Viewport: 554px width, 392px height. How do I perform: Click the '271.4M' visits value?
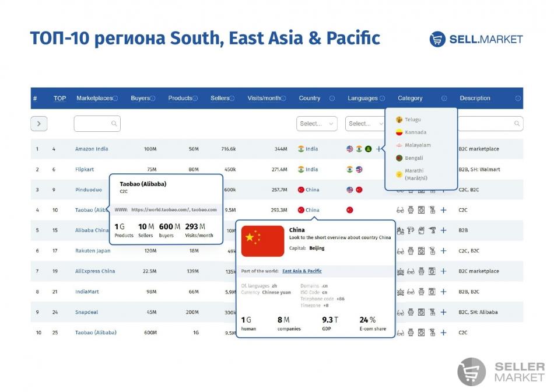click(x=279, y=170)
